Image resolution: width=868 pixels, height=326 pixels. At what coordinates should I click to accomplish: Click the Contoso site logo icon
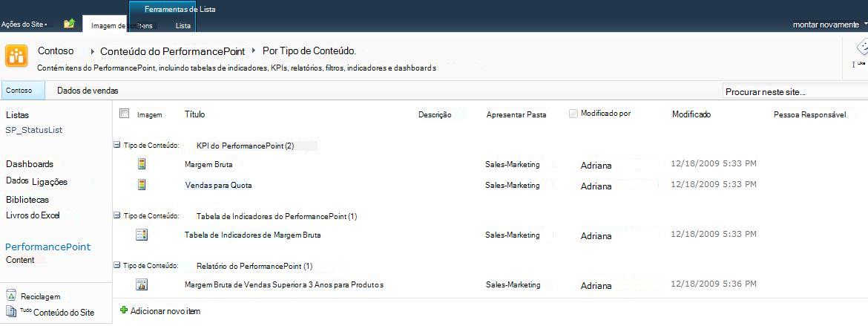[x=16, y=56]
